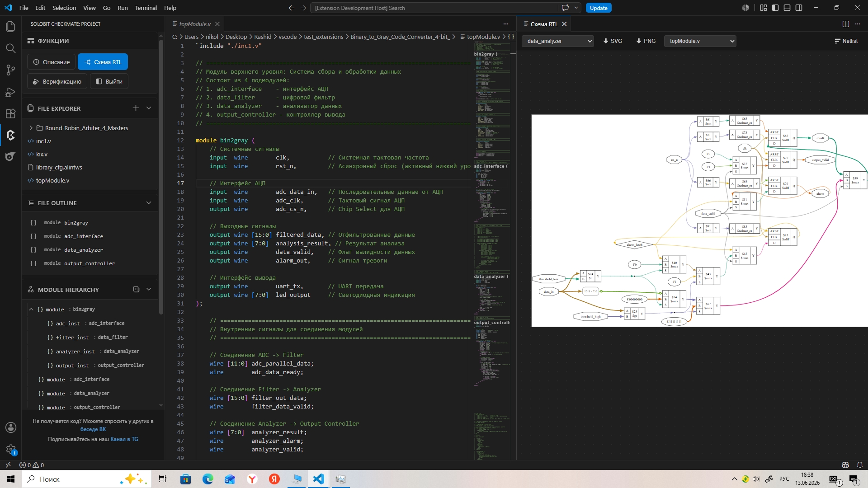Click the РУС language indicator
Screen dimensions: 868x488
click(784, 479)
